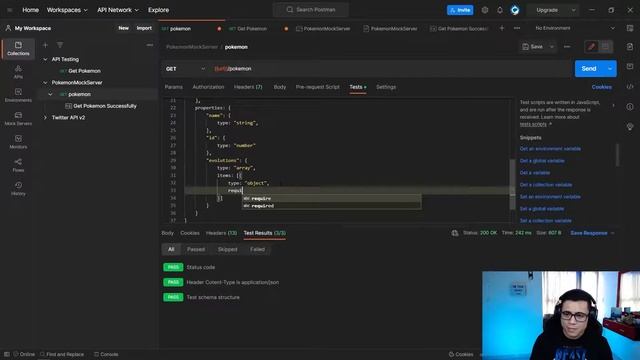Image resolution: width=640 pixels, height=360 pixels.
Task: Open the Mock Servers sidebar panel
Action: [18, 118]
